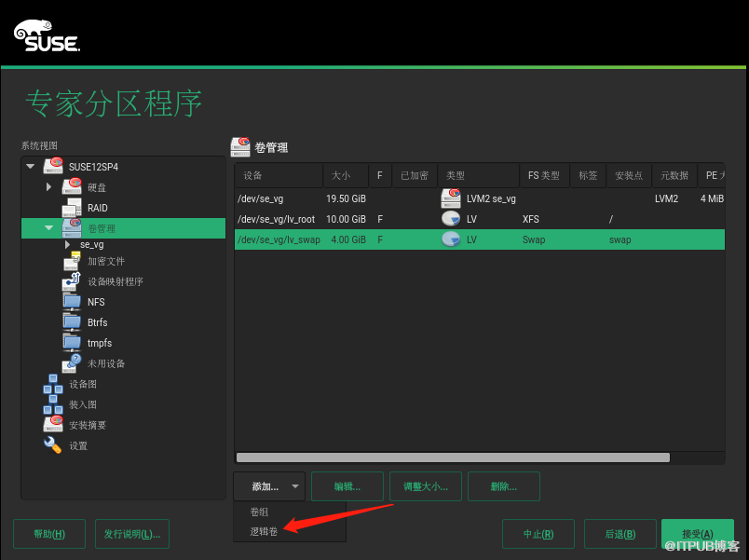Image resolution: width=749 pixels, height=560 pixels.
Task: Select RAID in the system tree
Action: tap(98, 208)
